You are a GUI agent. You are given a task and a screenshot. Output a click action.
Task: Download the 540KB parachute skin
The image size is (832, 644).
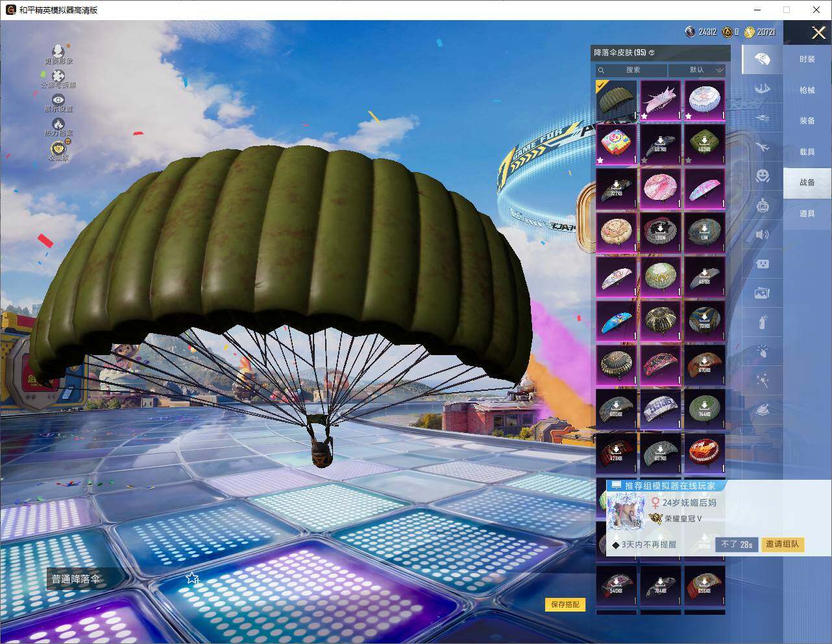point(617,586)
